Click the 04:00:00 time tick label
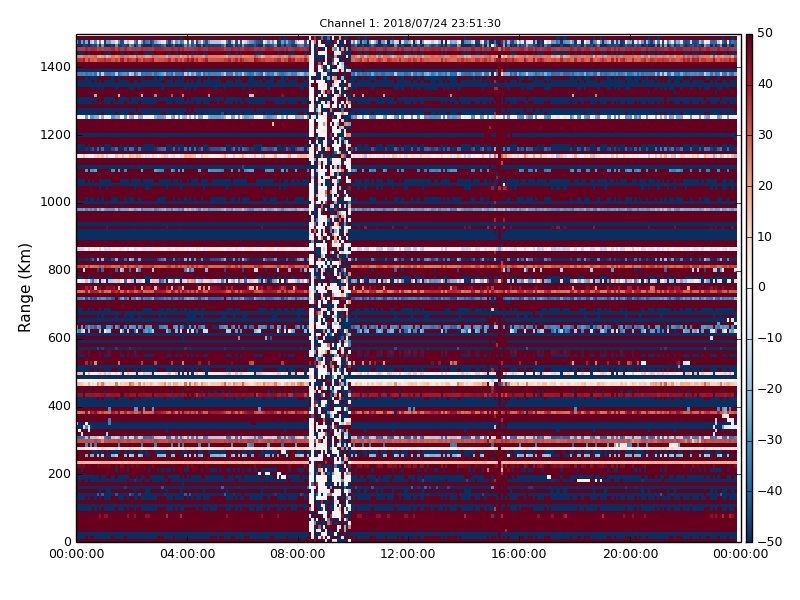The image size is (800, 600). coord(188,554)
